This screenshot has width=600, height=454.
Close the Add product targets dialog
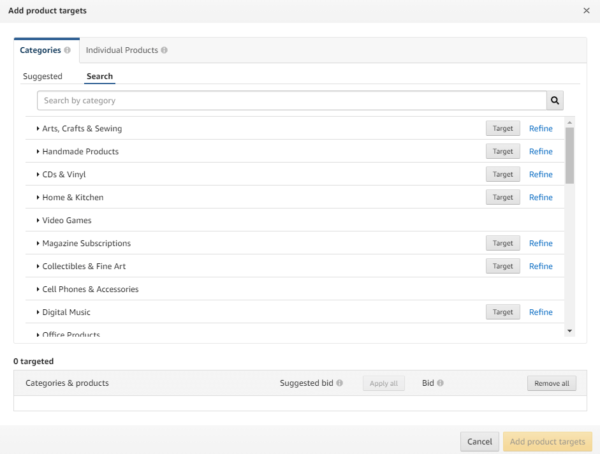(x=586, y=11)
